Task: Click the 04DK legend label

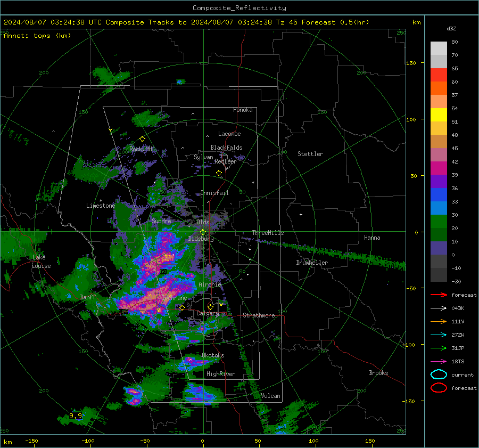Action: (x=458, y=308)
